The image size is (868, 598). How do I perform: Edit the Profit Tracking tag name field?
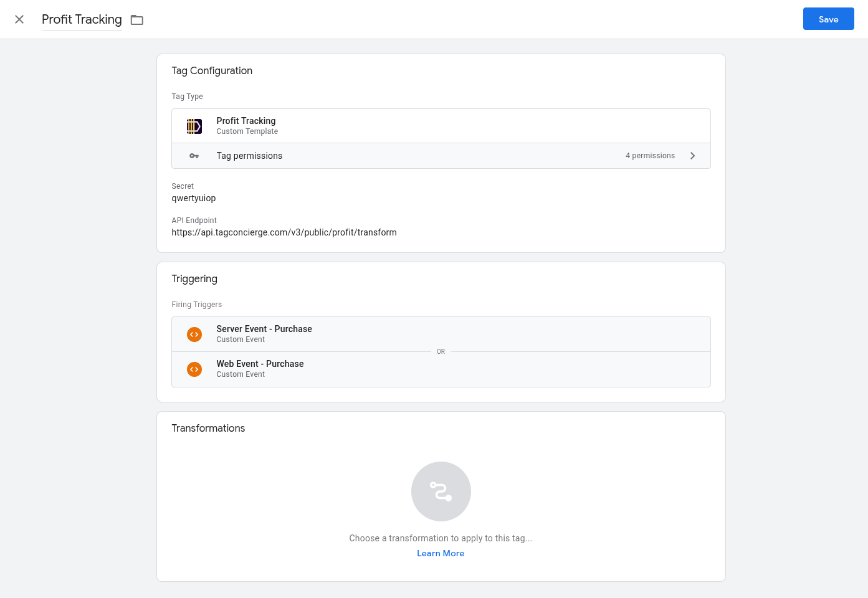tap(82, 19)
